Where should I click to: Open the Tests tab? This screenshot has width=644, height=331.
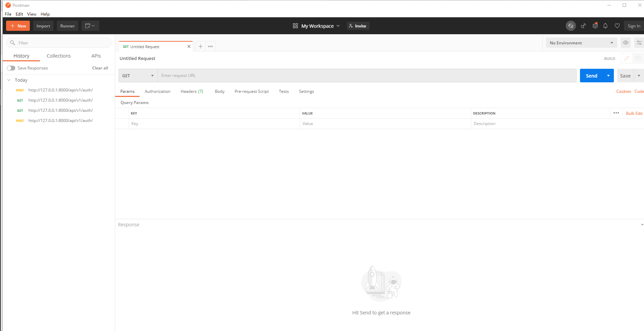pos(284,91)
